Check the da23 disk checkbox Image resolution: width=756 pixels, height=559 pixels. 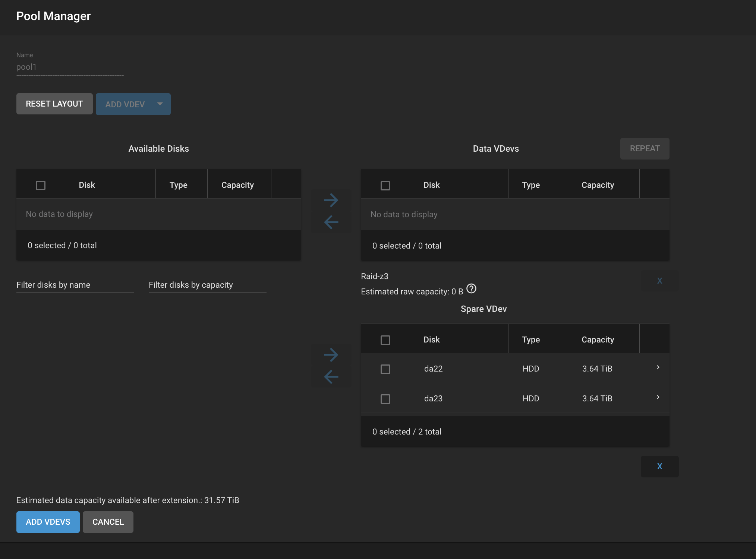385,399
